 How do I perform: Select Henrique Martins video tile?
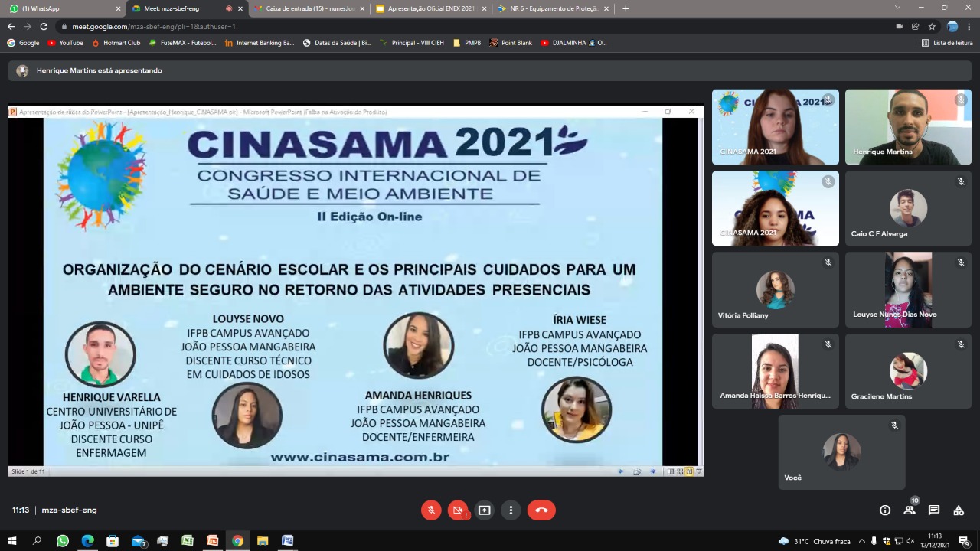(908, 127)
